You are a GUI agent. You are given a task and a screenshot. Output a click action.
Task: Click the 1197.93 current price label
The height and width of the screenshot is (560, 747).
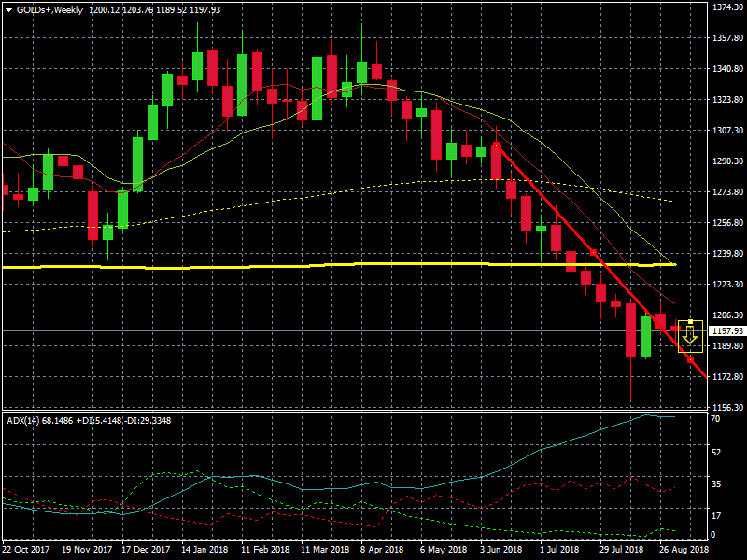(x=726, y=330)
